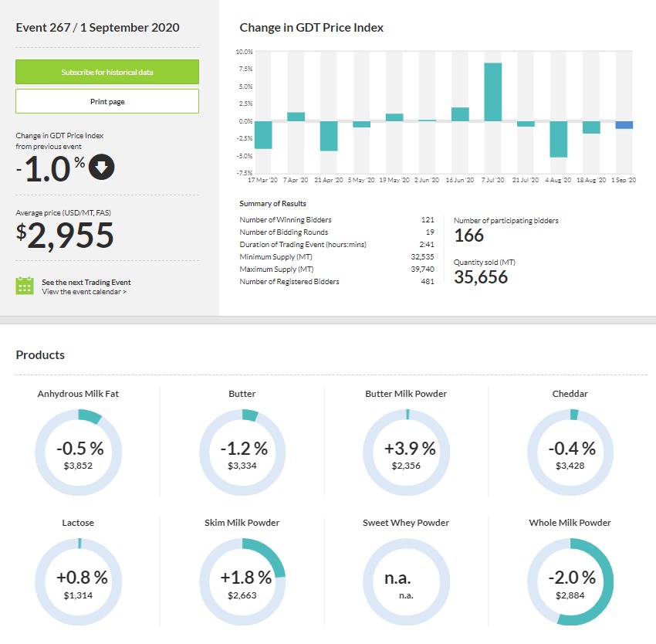Open the Cheddar product donut chart
Screen dimensions: 656x644
click(x=570, y=452)
